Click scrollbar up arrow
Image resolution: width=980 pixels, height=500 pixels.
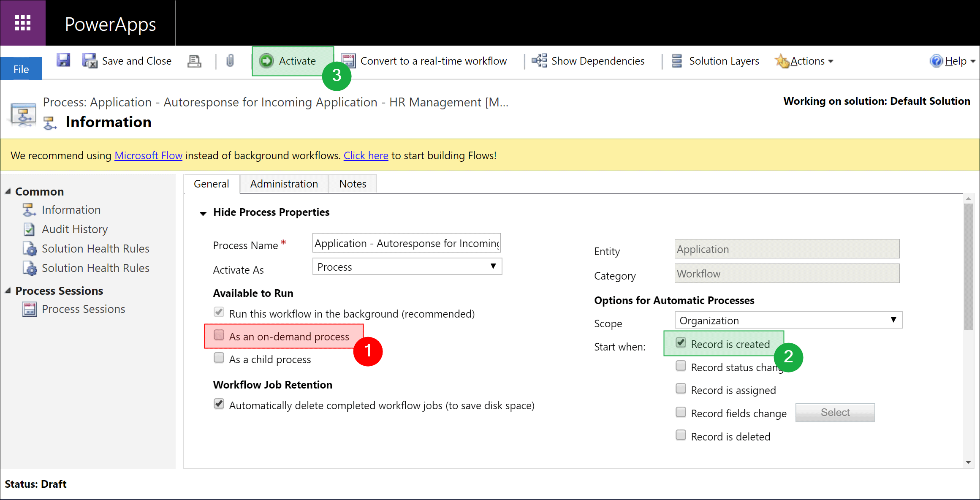(x=968, y=198)
